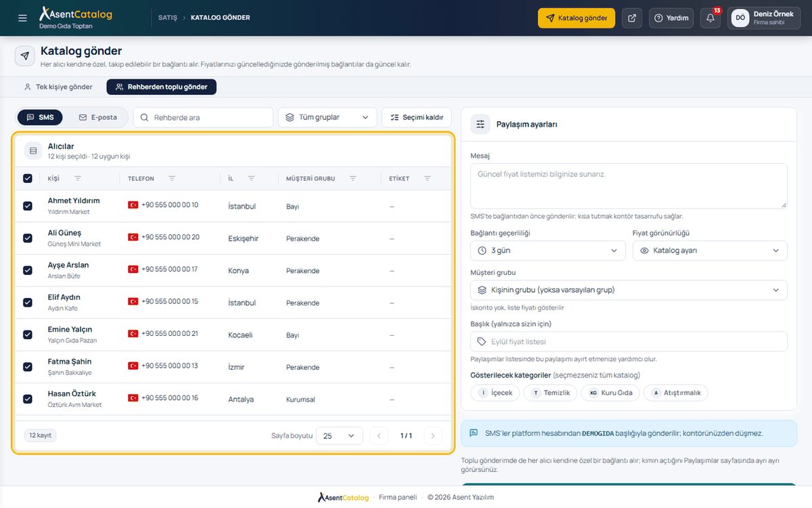Switch to the E-posta channel tab
The width and height of the screenshot is (812, 508).
(98, 117)
